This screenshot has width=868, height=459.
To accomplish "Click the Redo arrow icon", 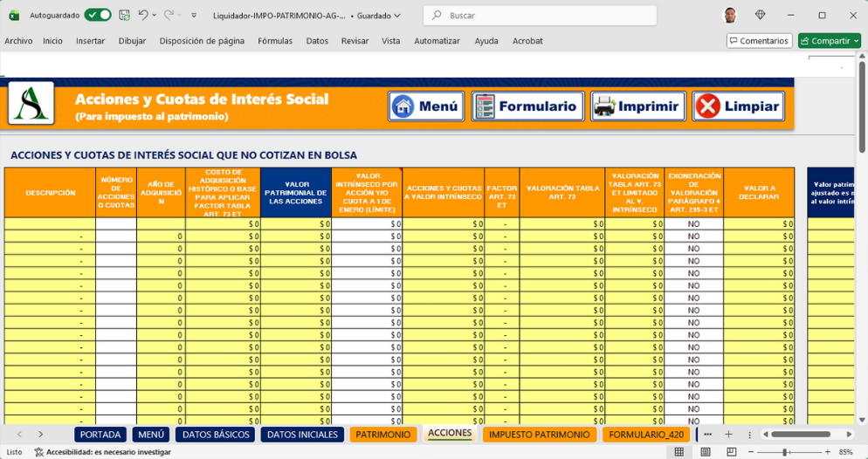I will [x=169, y=16].
